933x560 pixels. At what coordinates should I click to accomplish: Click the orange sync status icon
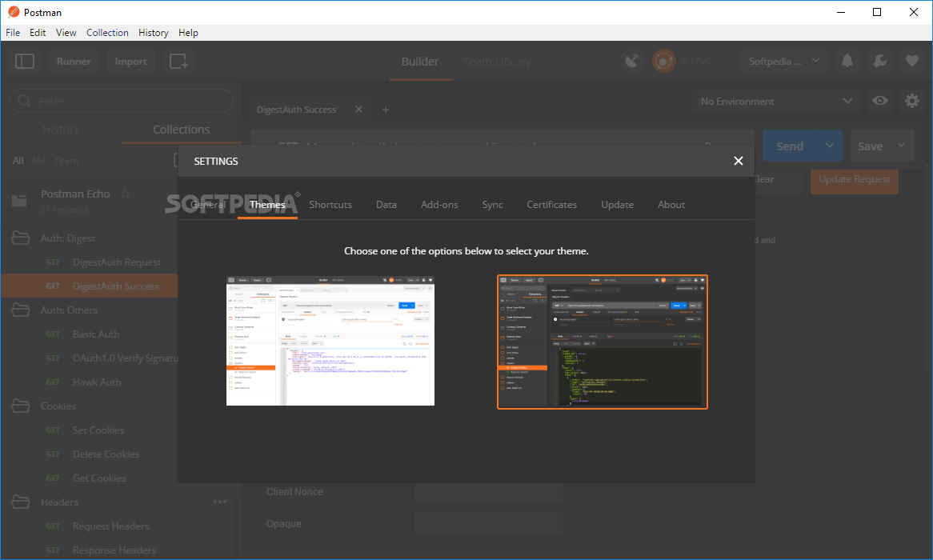click(x=663, y=62)
